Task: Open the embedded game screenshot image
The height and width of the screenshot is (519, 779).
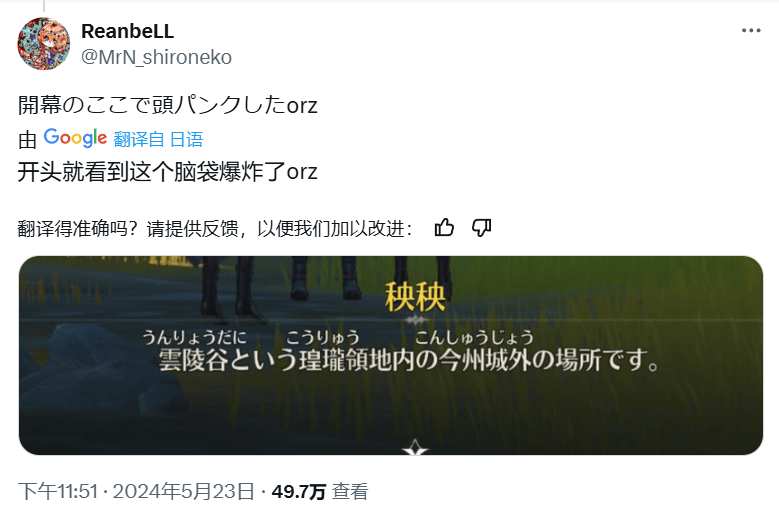Action: point(390,355)
